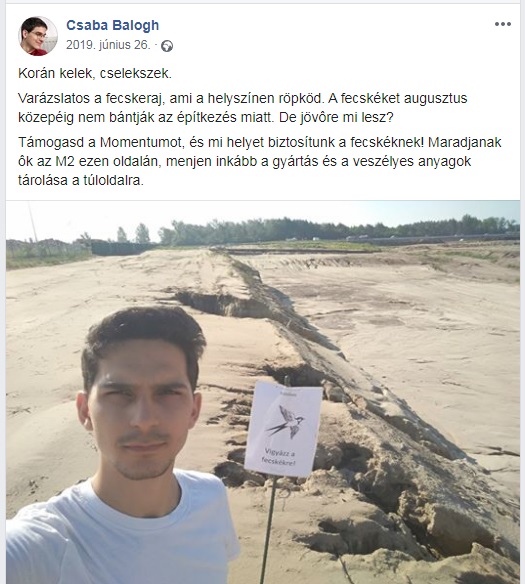Screen dimensions: 525x584
Task: Click the swallow bird drawing on sign
Action: click(286, 422)
